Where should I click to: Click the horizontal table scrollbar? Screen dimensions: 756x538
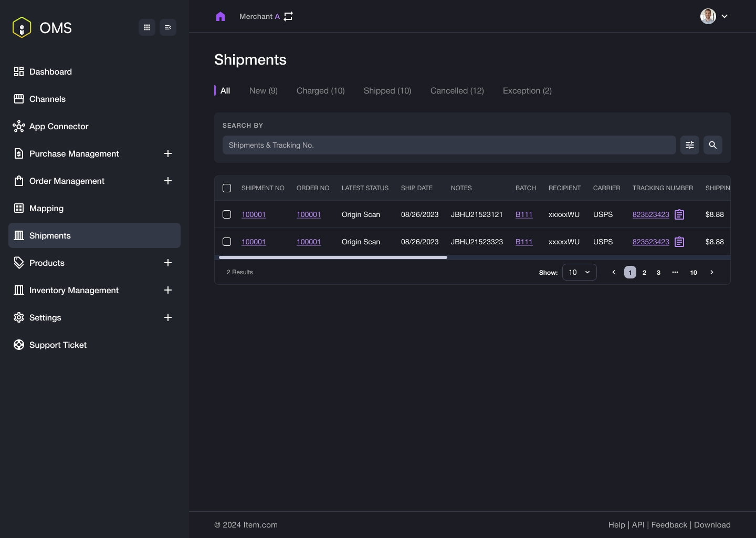point(333,257)
